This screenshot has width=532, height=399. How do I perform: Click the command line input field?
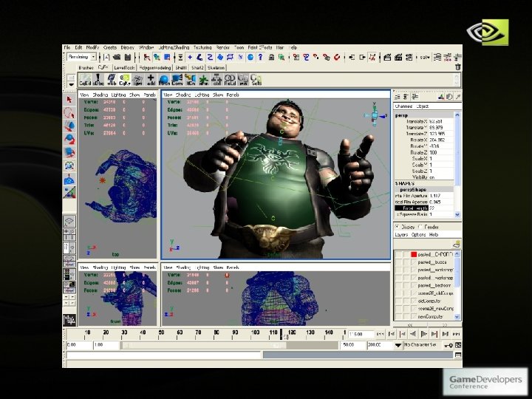pos(163,355)
